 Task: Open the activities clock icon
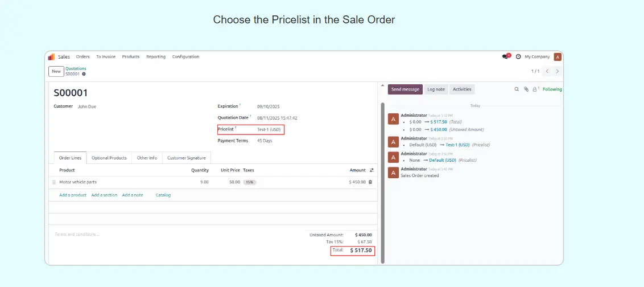coord(518,57)
